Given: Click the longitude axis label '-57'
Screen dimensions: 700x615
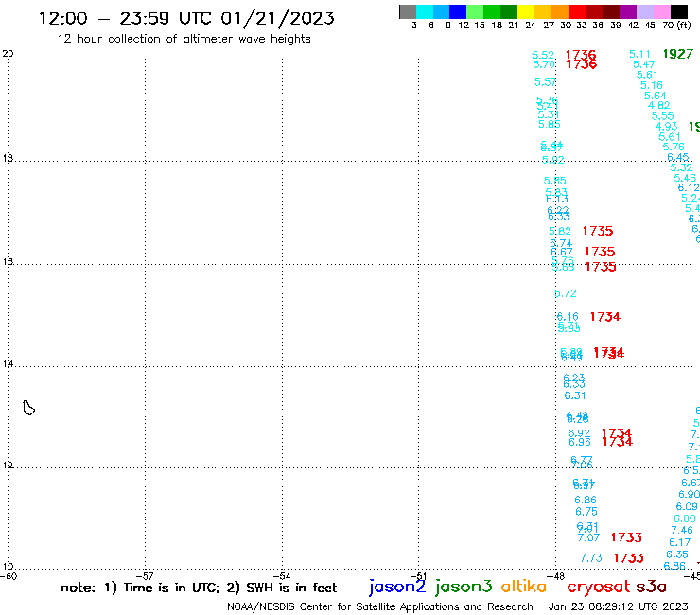Looking at the screenshot, I should coord(145,576).
